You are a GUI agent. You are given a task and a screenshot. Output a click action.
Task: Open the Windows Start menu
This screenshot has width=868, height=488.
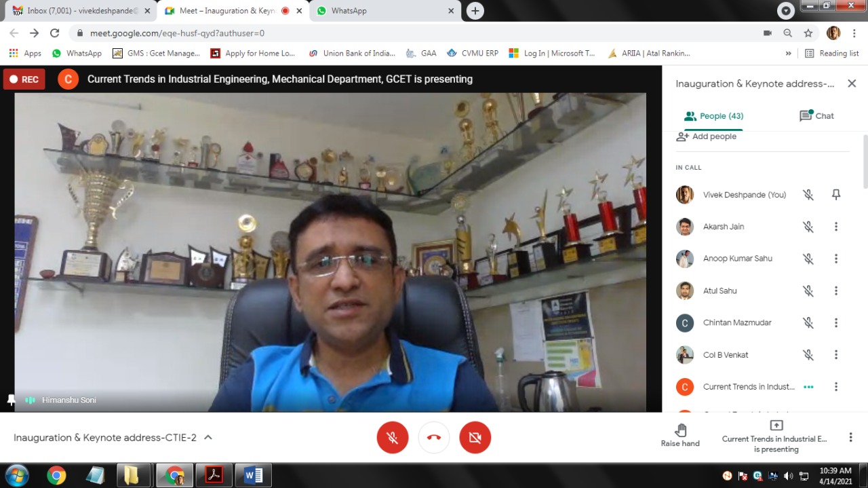click(x=17, y=475)
